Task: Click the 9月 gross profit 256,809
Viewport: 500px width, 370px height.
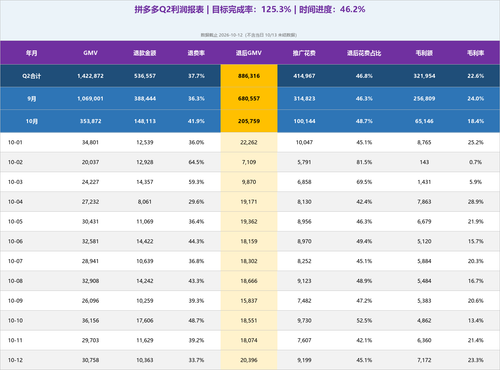Action: (424, 99)
